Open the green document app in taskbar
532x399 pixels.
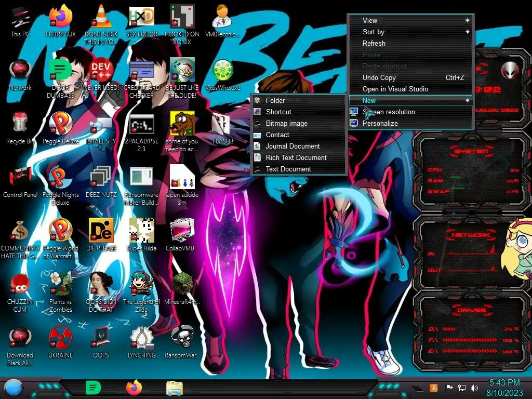click(x=93, y=388)
